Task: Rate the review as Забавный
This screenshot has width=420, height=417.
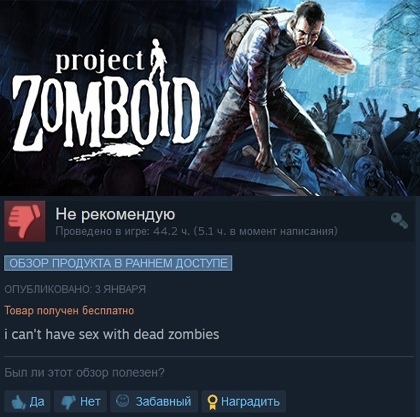Action: tap(154, 402)
